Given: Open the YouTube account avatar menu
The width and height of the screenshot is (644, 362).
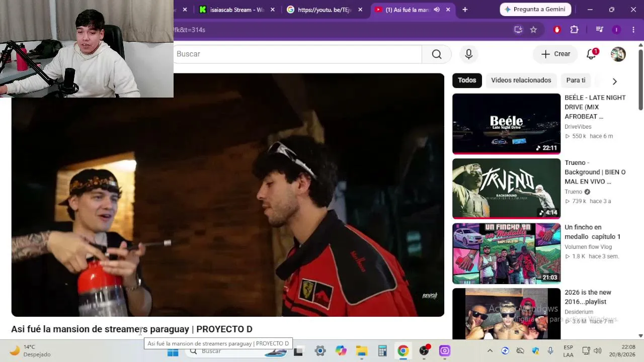Looking at the screenshot, I should pos(618,54).
